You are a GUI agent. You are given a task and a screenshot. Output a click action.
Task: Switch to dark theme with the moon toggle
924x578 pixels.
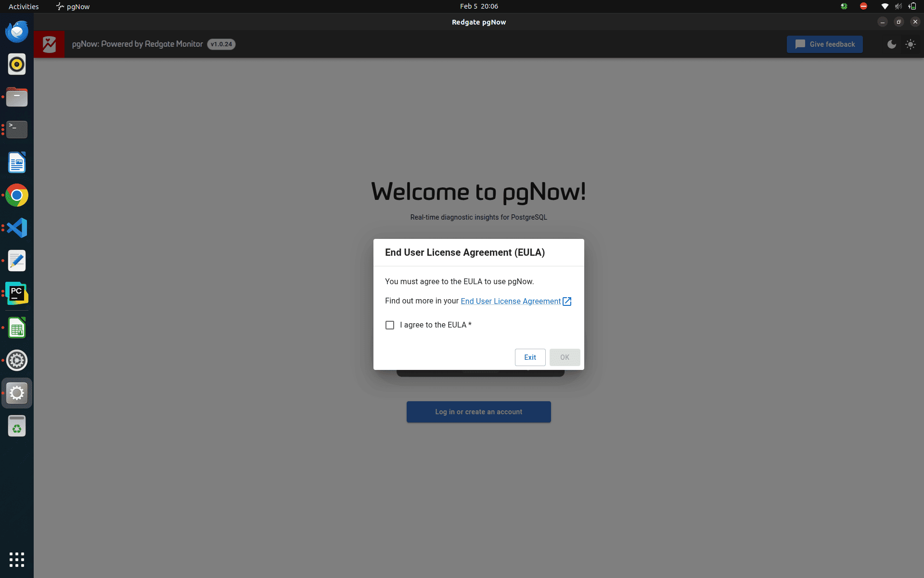tap(892, 44)
